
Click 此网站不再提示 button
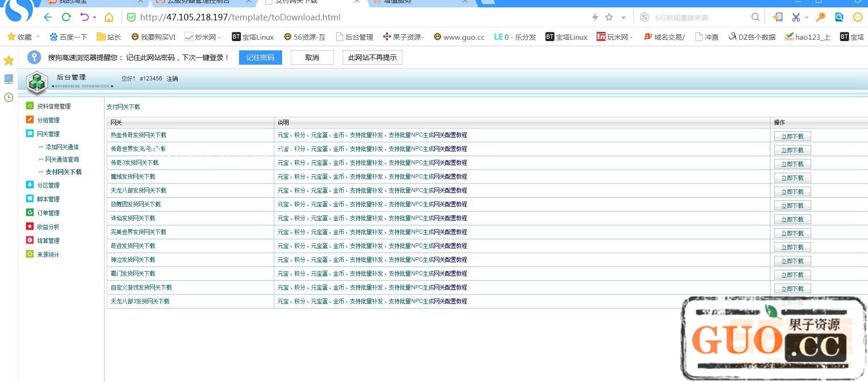(372, 58)
